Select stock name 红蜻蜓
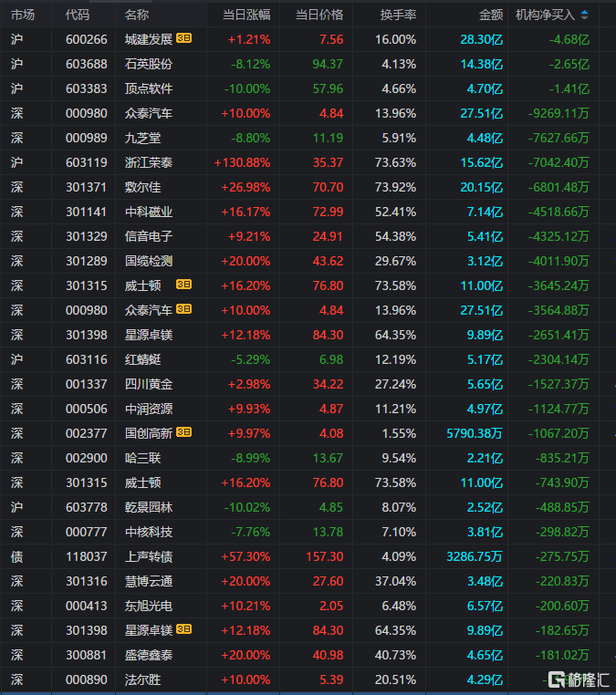 (x=142, y=359)
